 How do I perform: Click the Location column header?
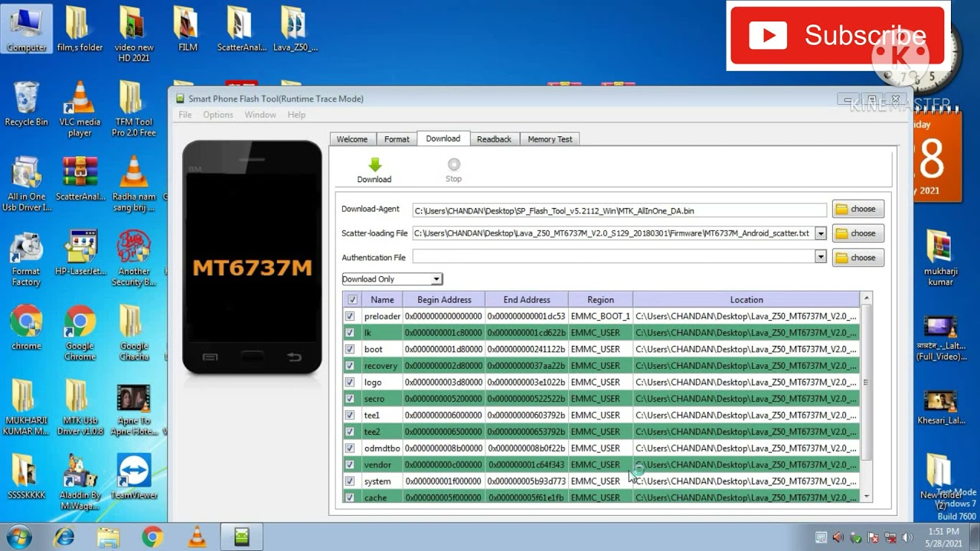(x=746, y=300)
